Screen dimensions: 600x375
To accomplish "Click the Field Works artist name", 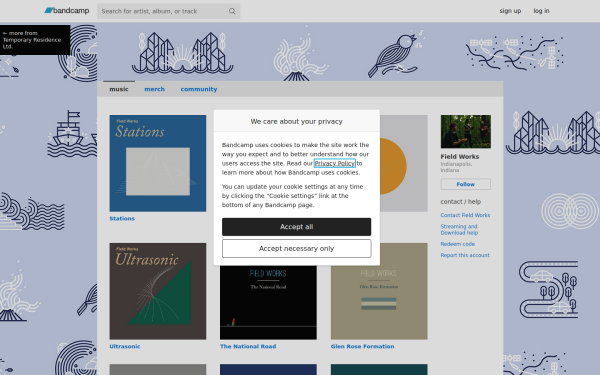I will [460, 157].
